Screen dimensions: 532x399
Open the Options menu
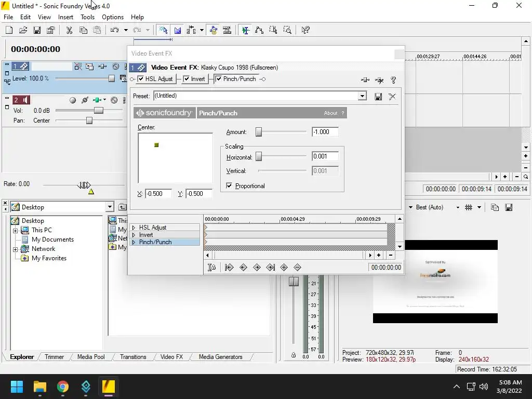(113, 17)
